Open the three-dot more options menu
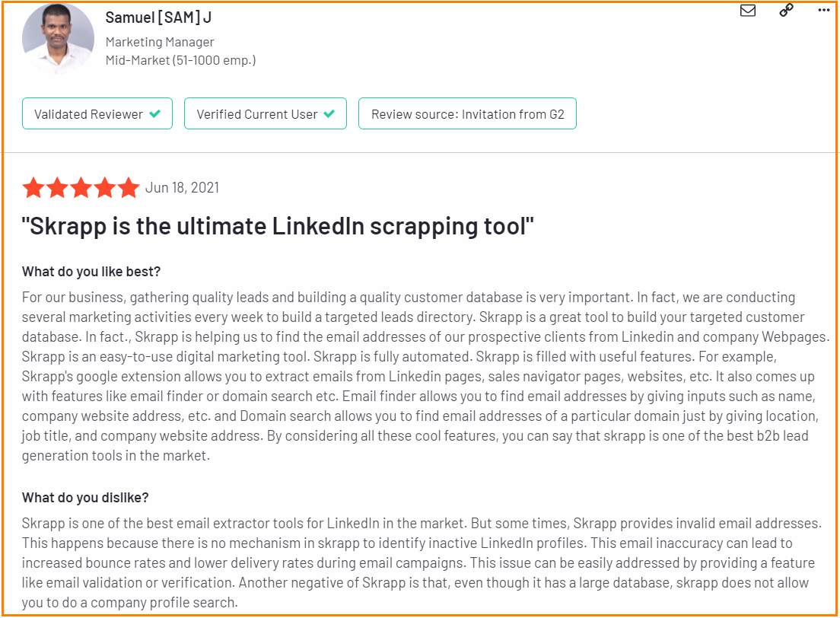Image resolution: width=840 pixels, height=618 pixels. click(824, 10)
